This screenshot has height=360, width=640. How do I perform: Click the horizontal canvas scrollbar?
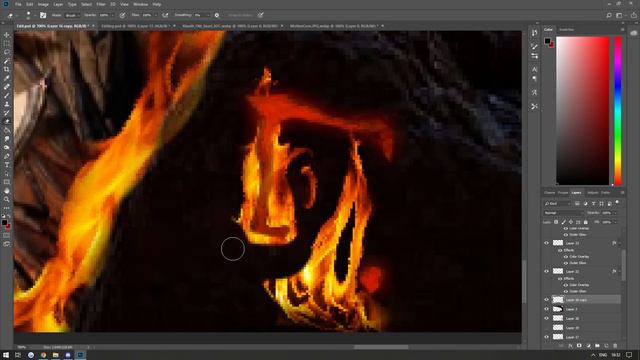[x=381, y=347]
